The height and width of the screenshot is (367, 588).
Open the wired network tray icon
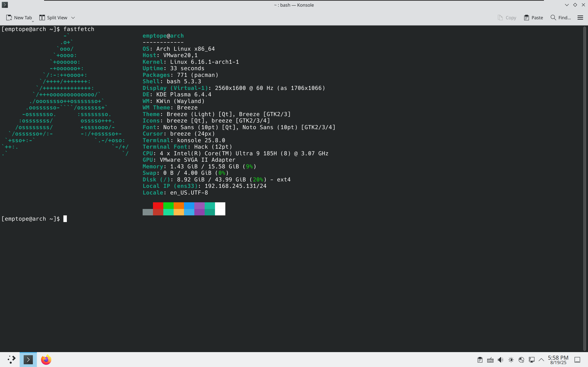[x=532, y=360]
